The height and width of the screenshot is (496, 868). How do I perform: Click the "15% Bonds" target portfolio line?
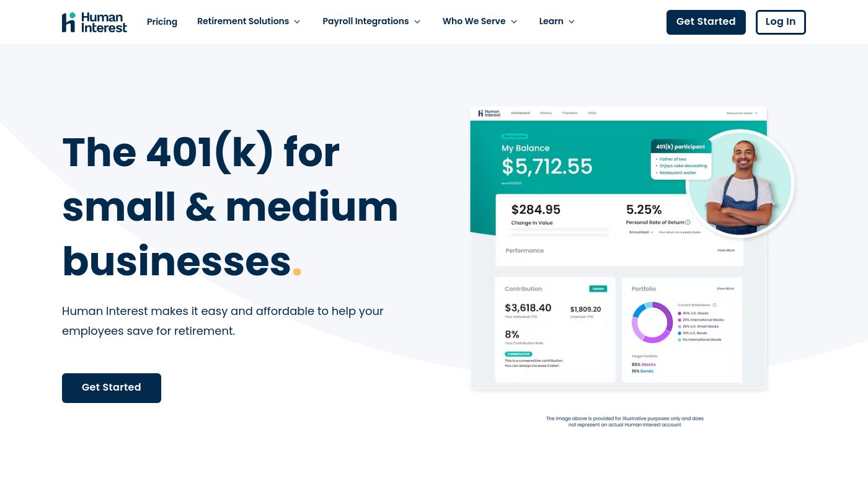pos(642,371)
